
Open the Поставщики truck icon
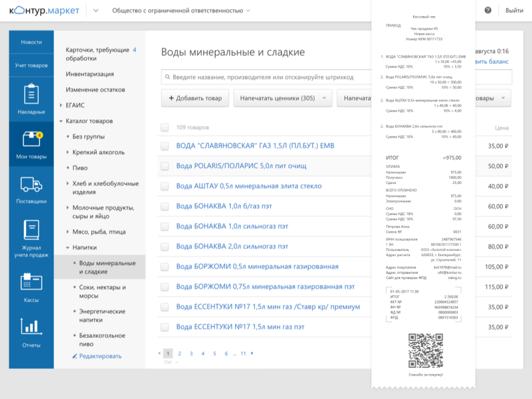[31, 185]
